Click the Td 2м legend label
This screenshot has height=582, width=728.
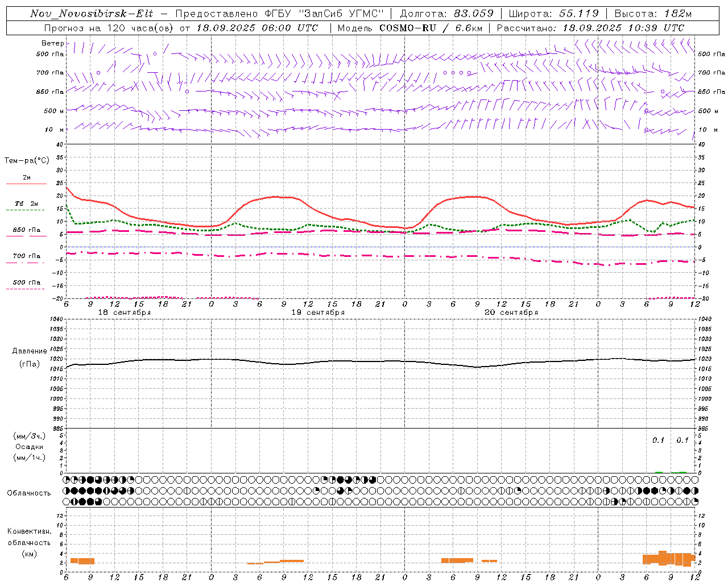pyautogui.click(x=26, y=203)
